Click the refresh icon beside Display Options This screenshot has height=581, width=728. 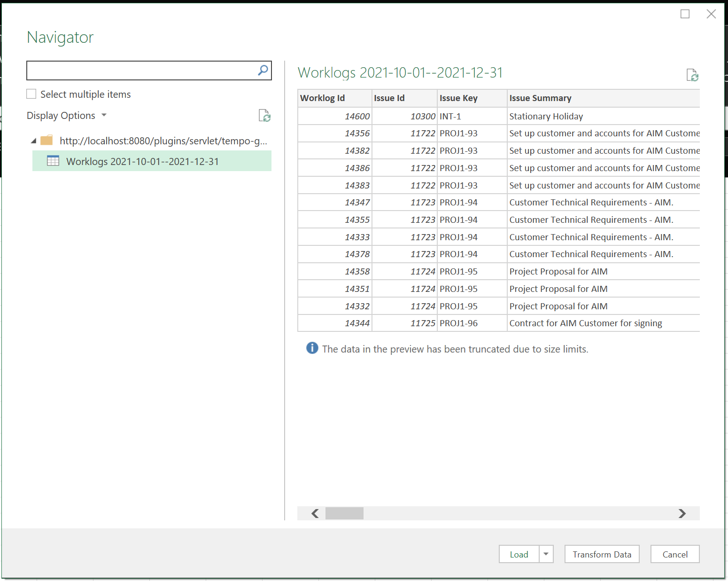[264, 116]
